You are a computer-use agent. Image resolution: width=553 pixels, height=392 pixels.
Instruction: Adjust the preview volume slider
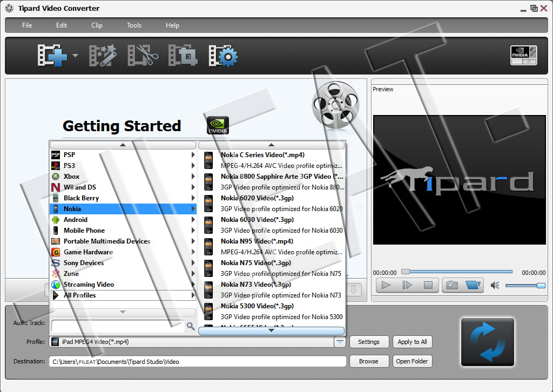525,286
